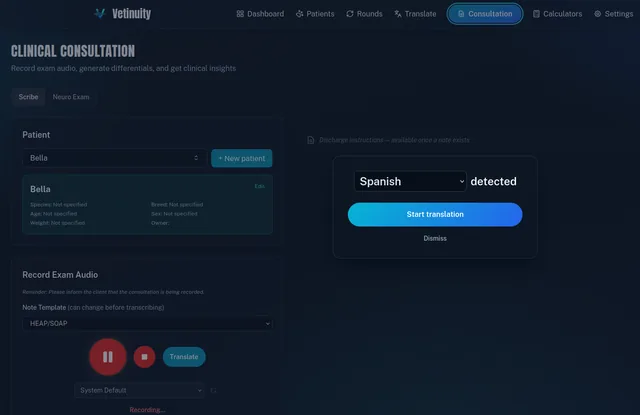Switch to the Scribe tab
The height and width of the screenshot is (415, 640).
pos(28,97)
